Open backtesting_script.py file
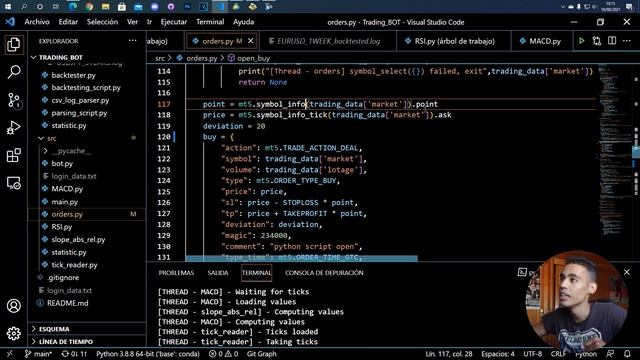Image resolution: width=640 pixels, height=360 pixels. 86,88
